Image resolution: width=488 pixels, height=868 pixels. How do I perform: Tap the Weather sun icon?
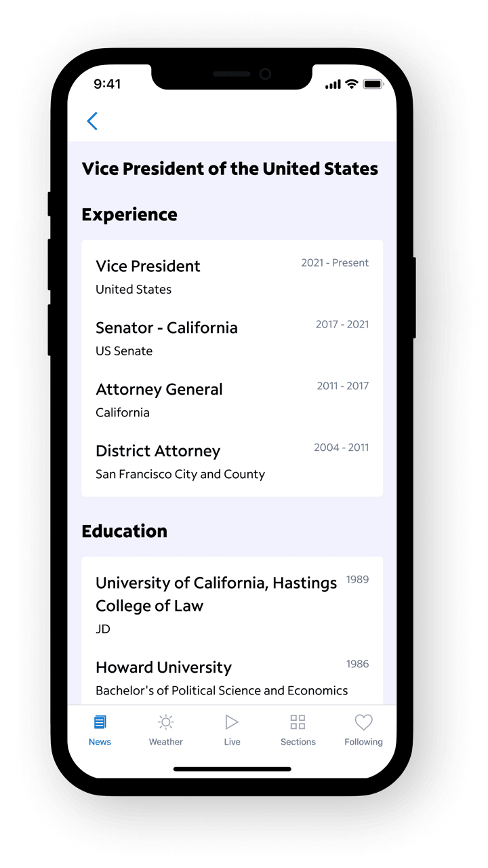(166, 722)
